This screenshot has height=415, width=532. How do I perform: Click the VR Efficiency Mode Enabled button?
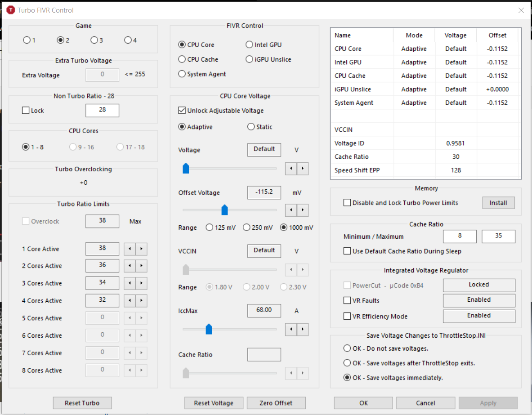tap(479, 316)
